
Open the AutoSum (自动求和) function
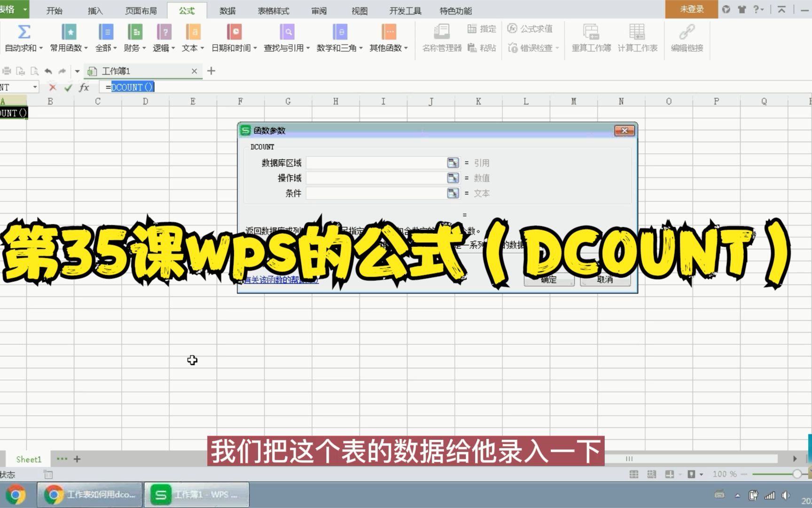(x=23, y=38)
